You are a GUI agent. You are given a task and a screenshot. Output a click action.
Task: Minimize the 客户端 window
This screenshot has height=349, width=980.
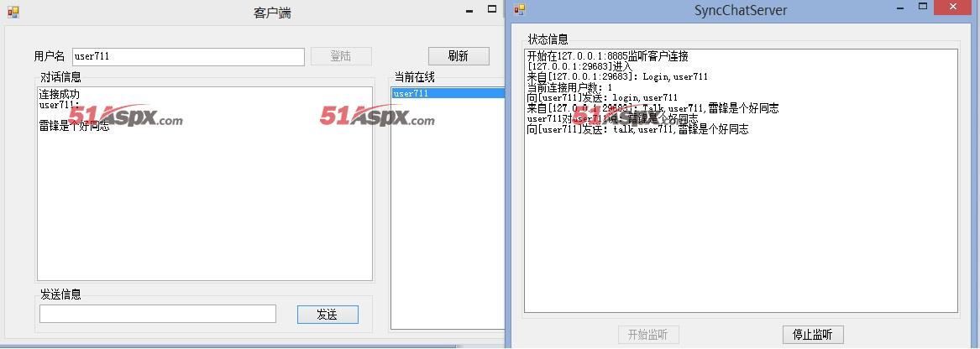pyautogui.click(x=470, y=11)
